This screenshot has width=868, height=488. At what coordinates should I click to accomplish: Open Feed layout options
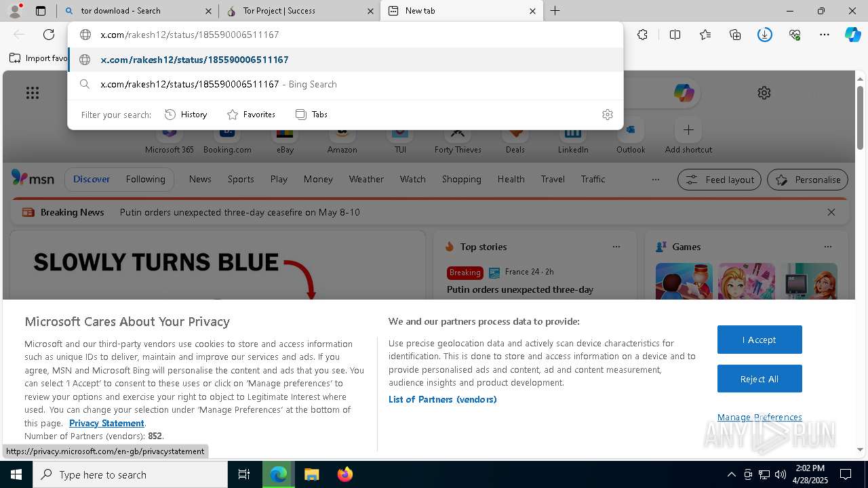pos(719,180)
